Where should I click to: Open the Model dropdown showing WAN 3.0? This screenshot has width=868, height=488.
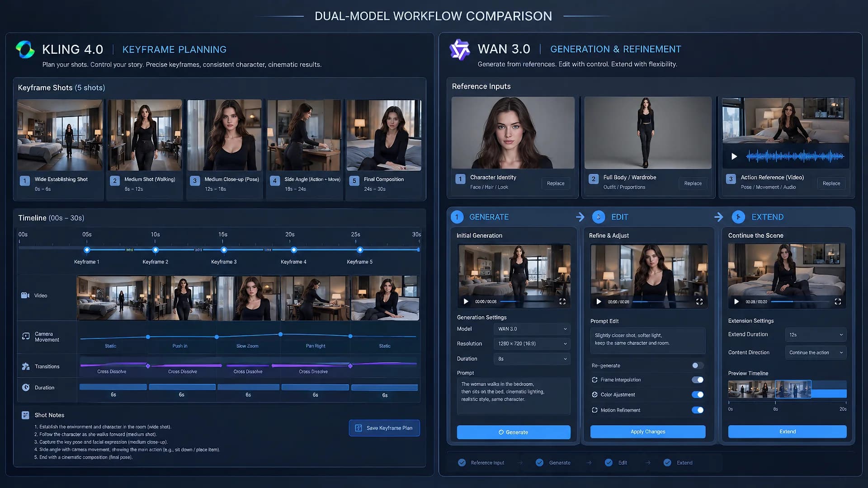click(x=532, y=329)
